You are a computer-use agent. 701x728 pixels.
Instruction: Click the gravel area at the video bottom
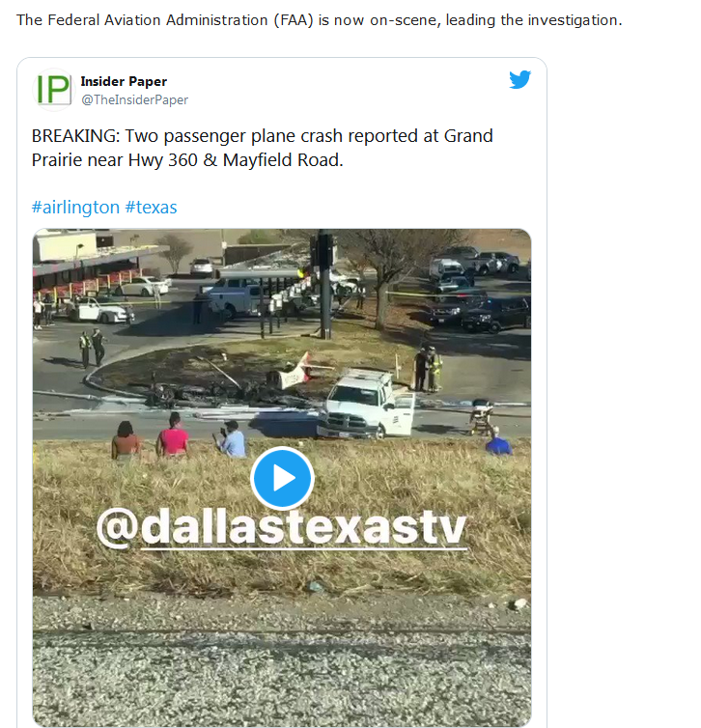pos(282,659)
